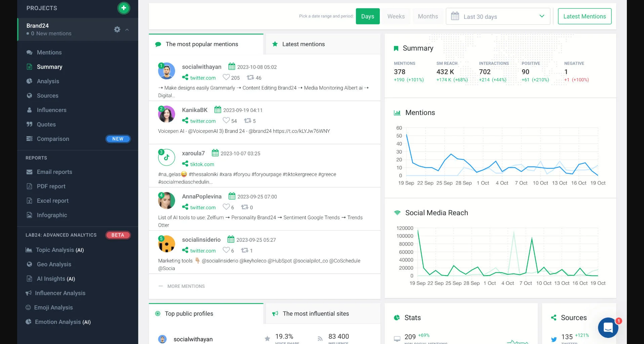Open Topic Analysis (AI)

pyautogui.click(x=59, y=250)
